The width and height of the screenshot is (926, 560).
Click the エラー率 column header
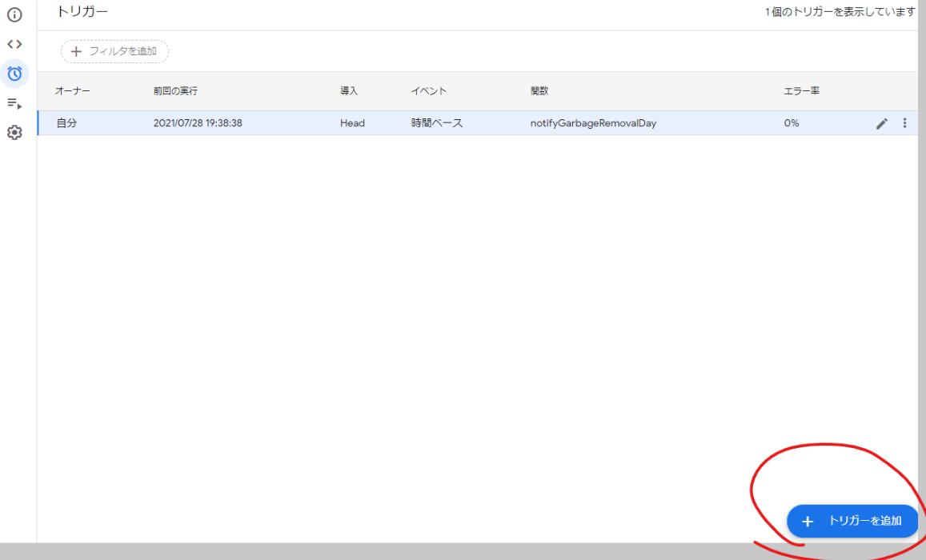tap(801, 91)
